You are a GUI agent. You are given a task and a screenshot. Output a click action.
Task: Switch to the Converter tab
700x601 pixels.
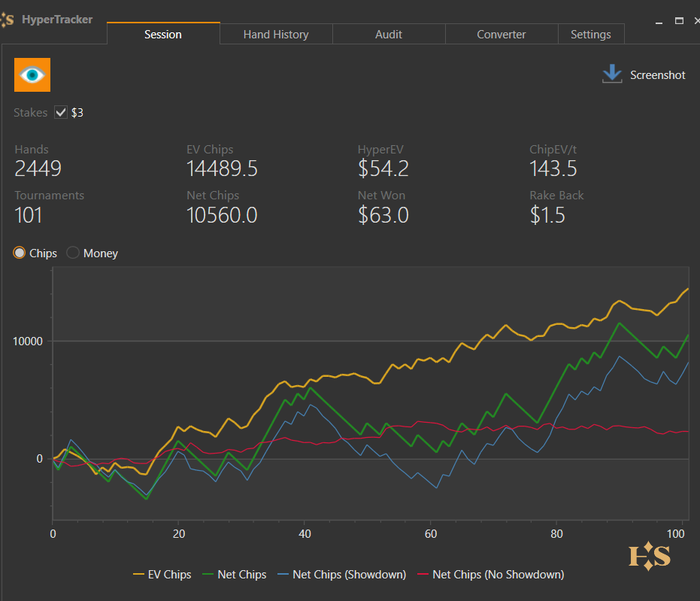pyautogui.click(x=502, y=34)
